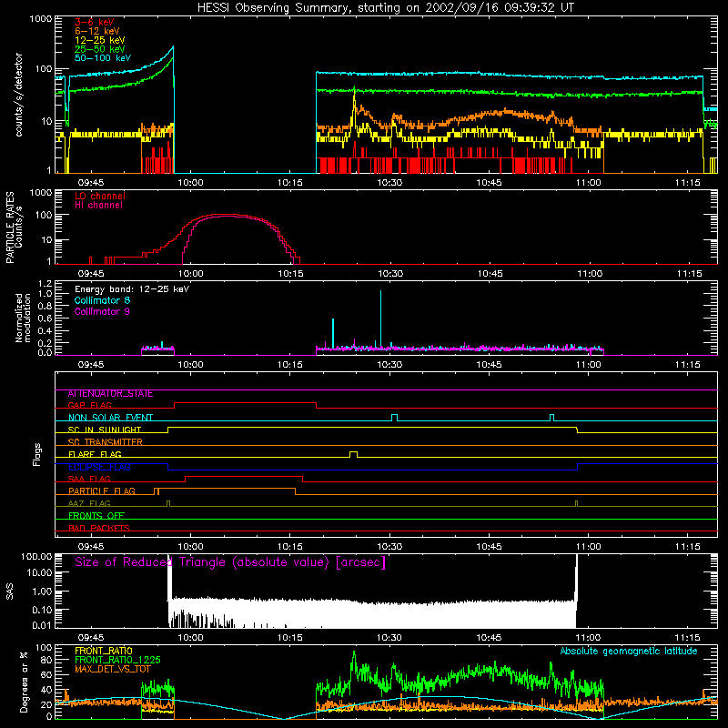Click the HESSI Observing Summary title
Screen dimensions: 728x728
click(385, 8)
